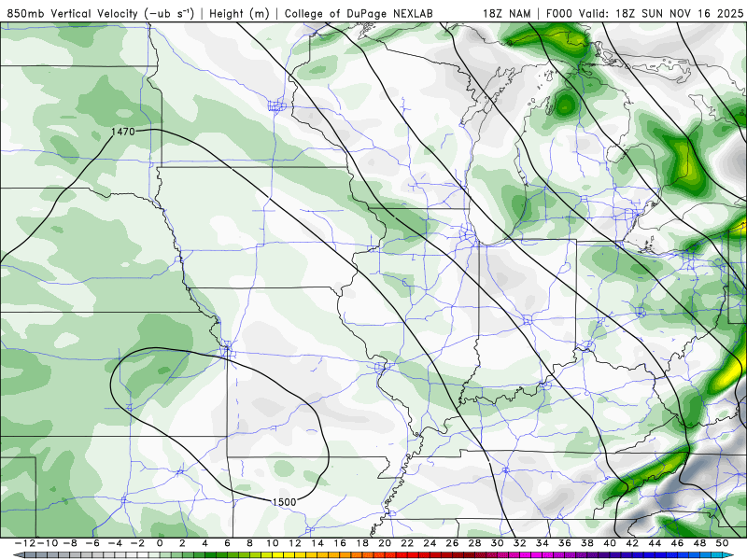Click 'F000 Valid: 18Z SUN NOV 16 2025'
The width and height of the screenshot is (747, 560).
point(644,13)
